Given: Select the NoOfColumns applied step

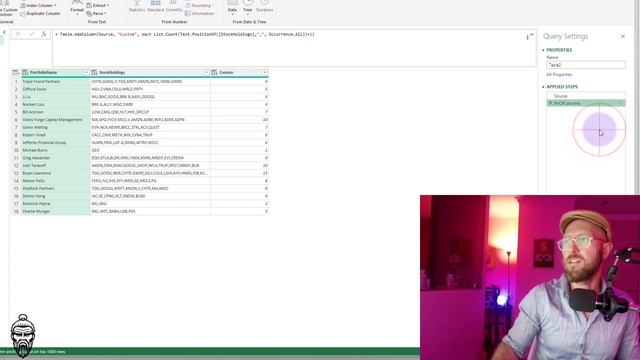Looking at the screenshot, I should [586, 103].
